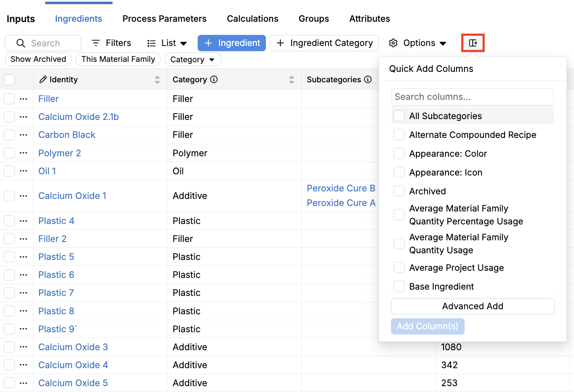Open row options for Calcium Oxide 1
Screen dimensions: 574x392
pyautogui.click(x=23, y=196)
